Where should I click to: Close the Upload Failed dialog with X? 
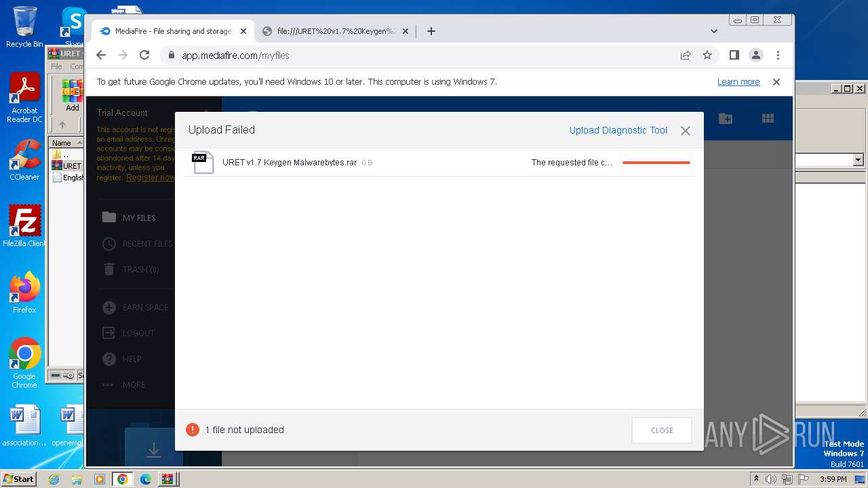point(686,131)
